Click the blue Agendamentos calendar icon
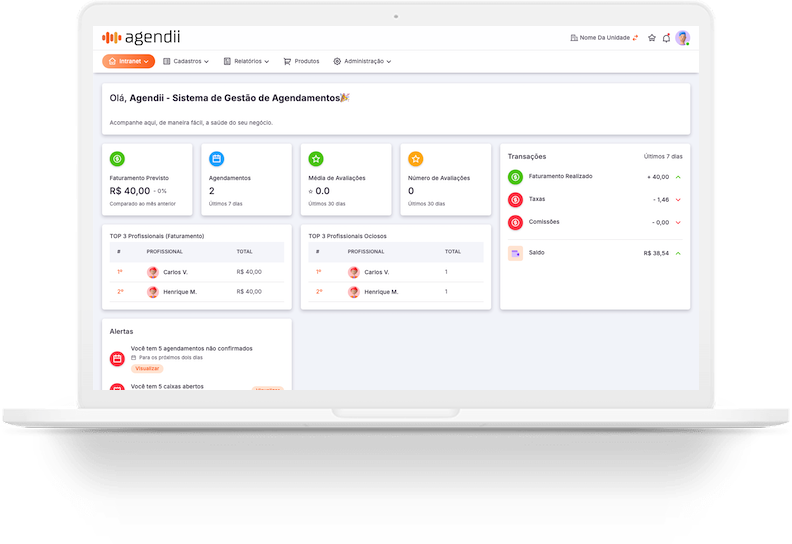Viewport: 792px width, 544px height. click(216, 159)
